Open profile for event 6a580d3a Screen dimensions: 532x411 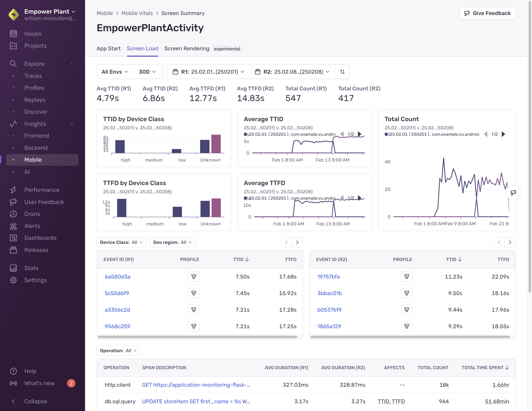pyautogui.click(x=194, y=276)
